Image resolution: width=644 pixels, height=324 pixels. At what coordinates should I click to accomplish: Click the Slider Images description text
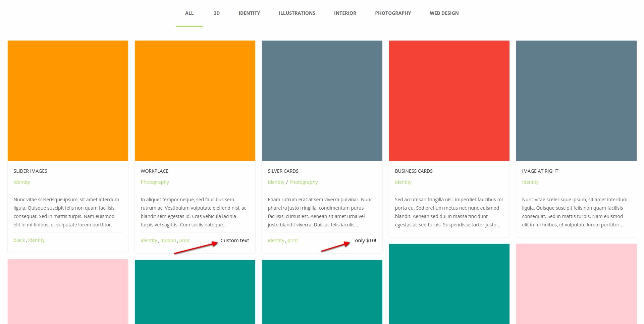click(x=66, y=212)
